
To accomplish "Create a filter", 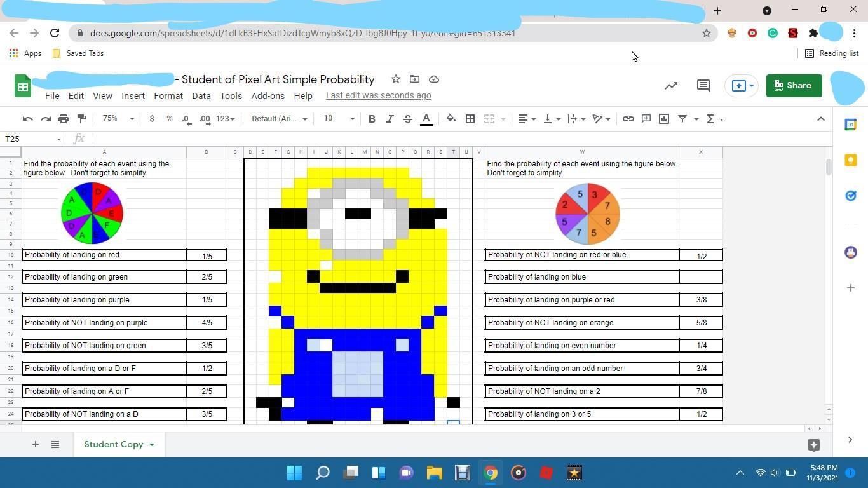I will point(682,119).
